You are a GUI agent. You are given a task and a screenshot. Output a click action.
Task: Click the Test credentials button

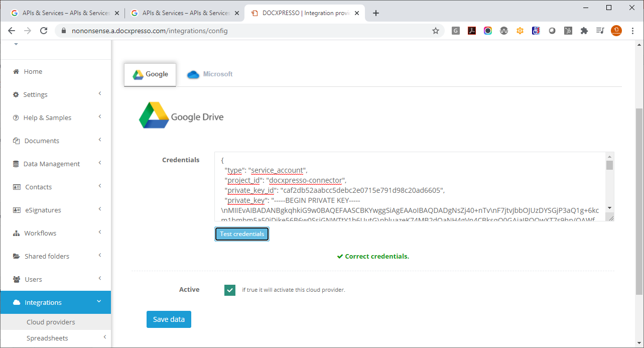coord(242,234)
